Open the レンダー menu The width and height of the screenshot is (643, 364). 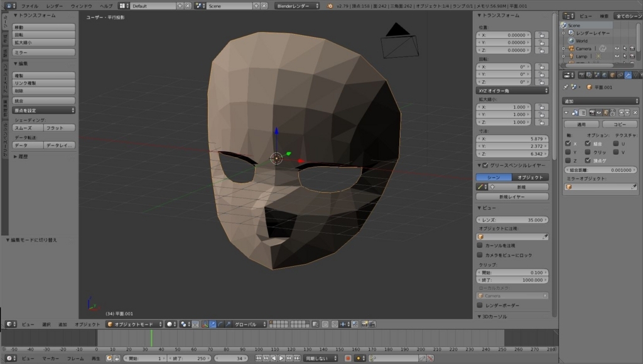pos(55,6)
